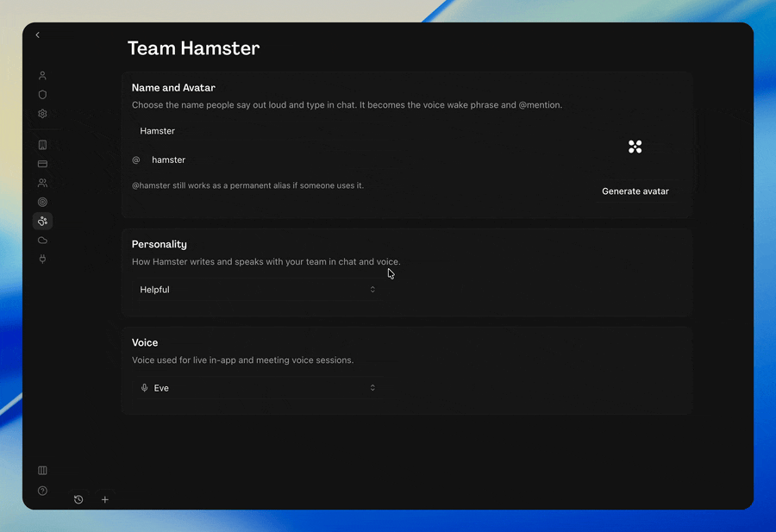Open the profile person icon in sidebar
Screen dimensions: 776x532
click(42, 76)
